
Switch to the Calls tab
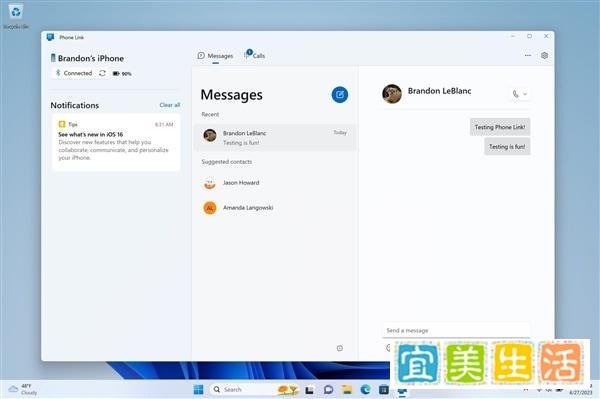click(254, 55)
